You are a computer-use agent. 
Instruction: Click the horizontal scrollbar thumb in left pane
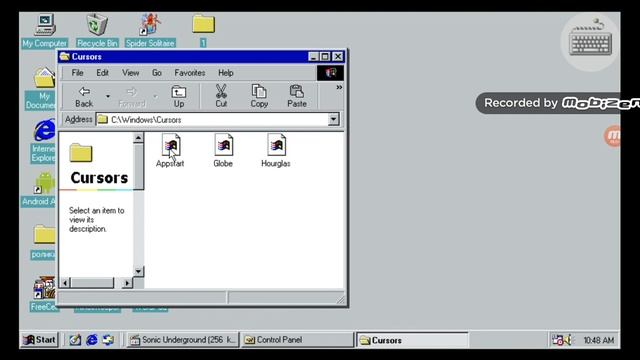tap(92, 282)
